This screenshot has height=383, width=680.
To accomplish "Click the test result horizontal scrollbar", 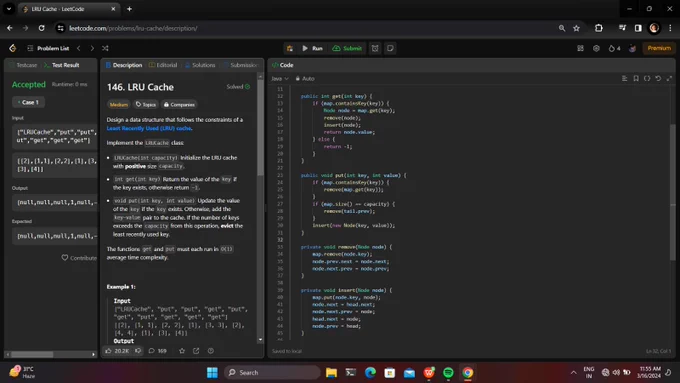I will pos(32,354).
